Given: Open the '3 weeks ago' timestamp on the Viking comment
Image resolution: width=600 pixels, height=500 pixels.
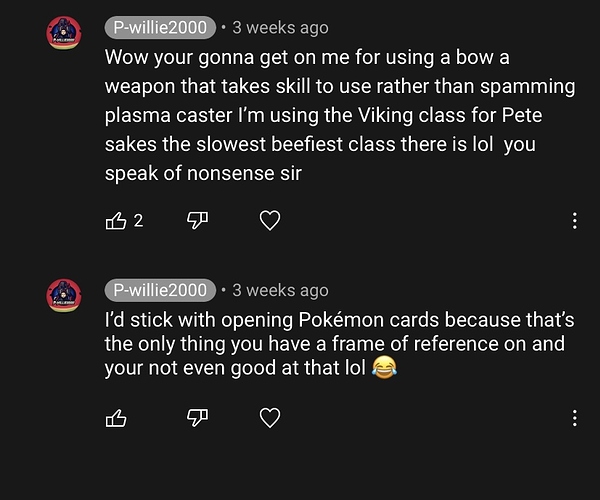Looking at the screenshot, I should click(280, 28).
